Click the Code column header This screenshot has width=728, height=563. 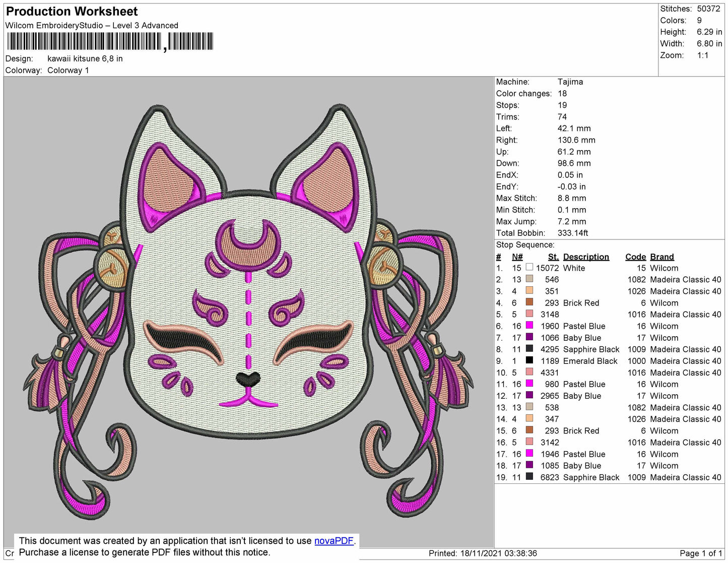coord(635,257)
